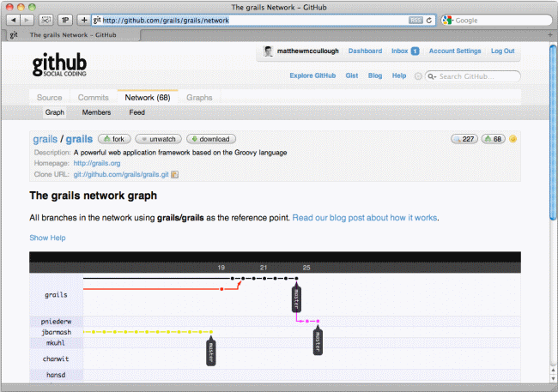
Task: Click the github social coding logo
Action: 59,64
